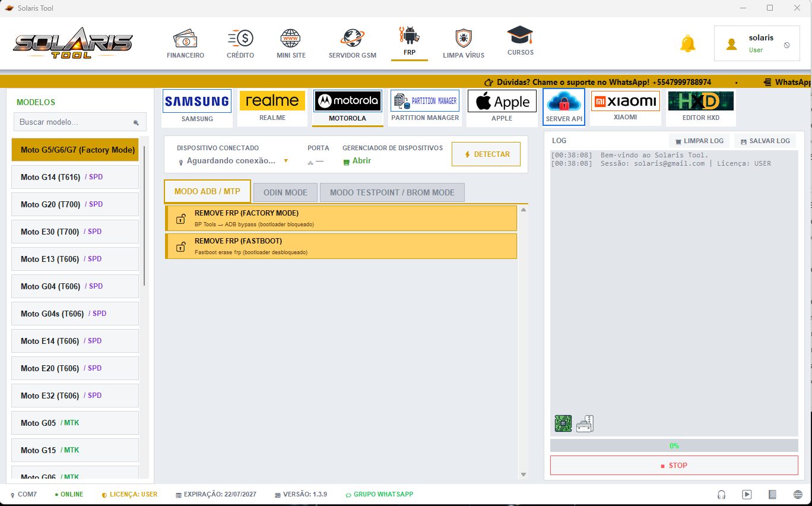Open the Financeiro section
The height and width of the screenshot is (506, 812).
[185, 44]
